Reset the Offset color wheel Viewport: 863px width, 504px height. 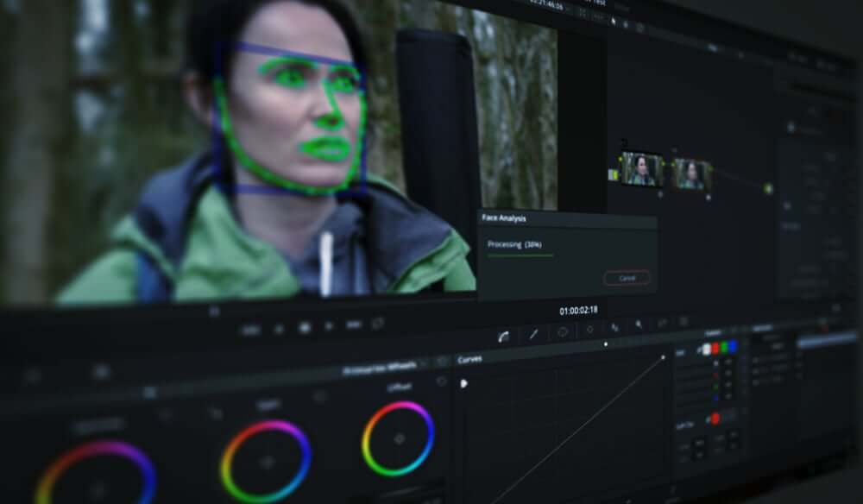[x=441, y=381]
